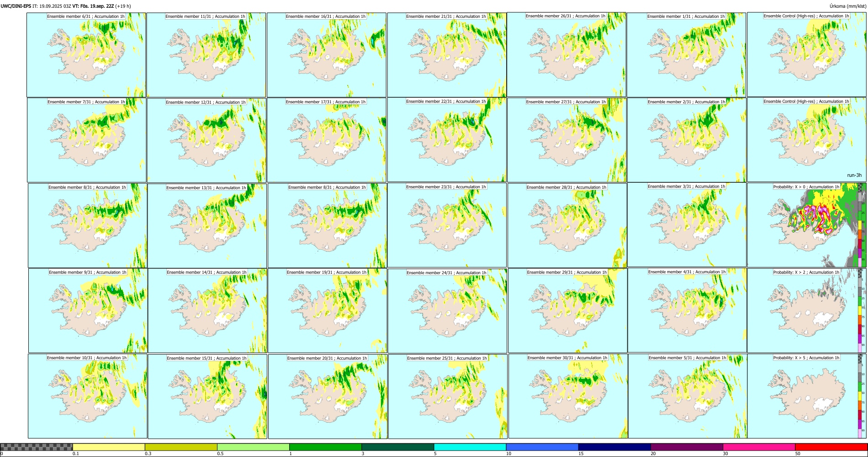Open the Ensemble member 28/31 map panel
Image resolution: width=868 pixels, height=457 pixels.
tap(567, 225)
